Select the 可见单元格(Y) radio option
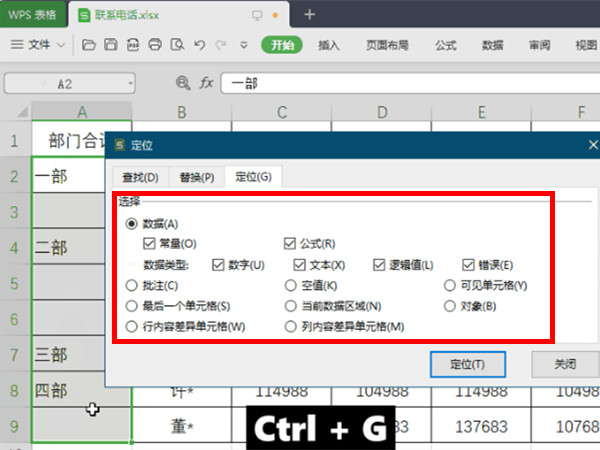This screenshot has width=600, height=450. tap(451, 285)
